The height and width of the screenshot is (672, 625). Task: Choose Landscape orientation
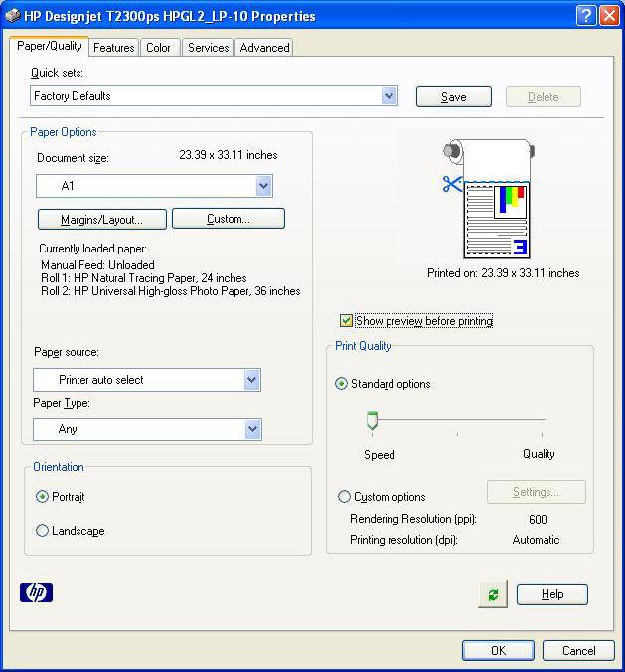[x=42, y=531]
